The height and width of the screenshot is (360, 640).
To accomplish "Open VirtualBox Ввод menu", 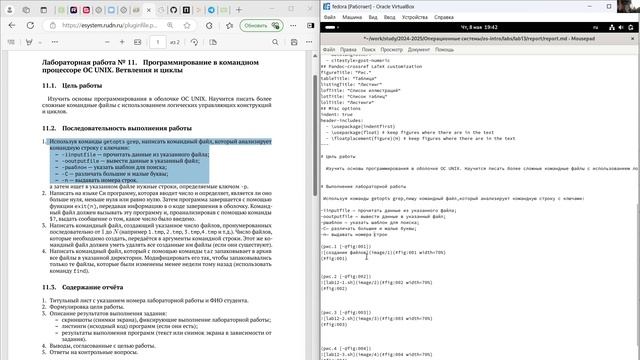I will coord(389,18).
